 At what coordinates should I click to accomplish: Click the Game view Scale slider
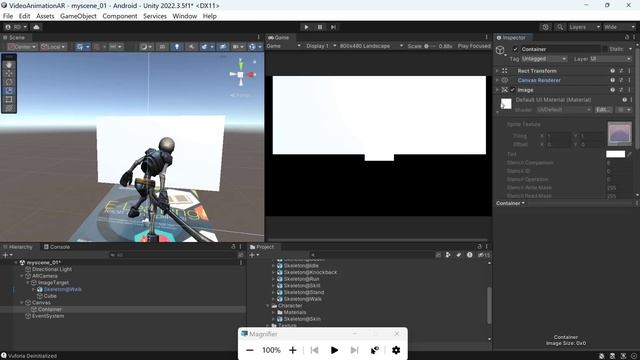coord(430,46)
